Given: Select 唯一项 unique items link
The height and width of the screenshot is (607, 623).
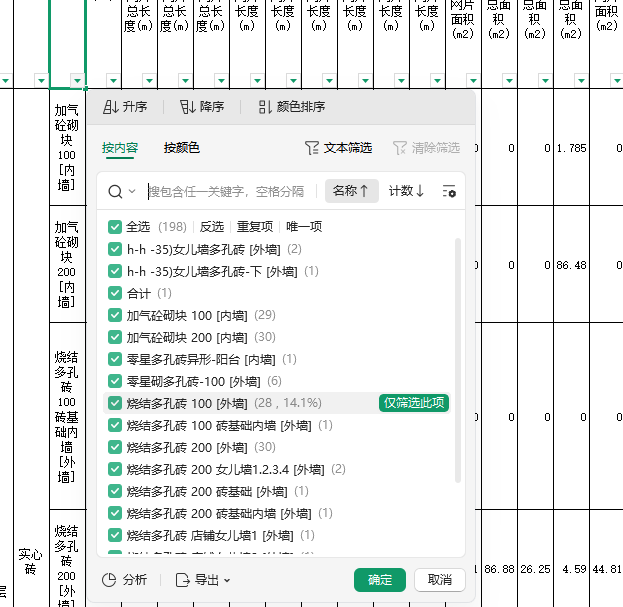Looking at the screenshot, I should coord(304,227).
